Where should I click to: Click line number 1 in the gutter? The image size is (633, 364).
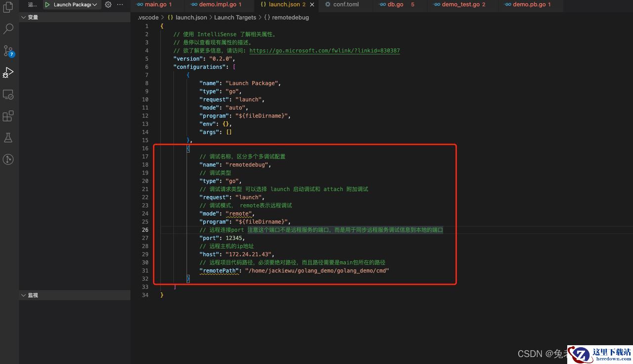click(146, 26)
